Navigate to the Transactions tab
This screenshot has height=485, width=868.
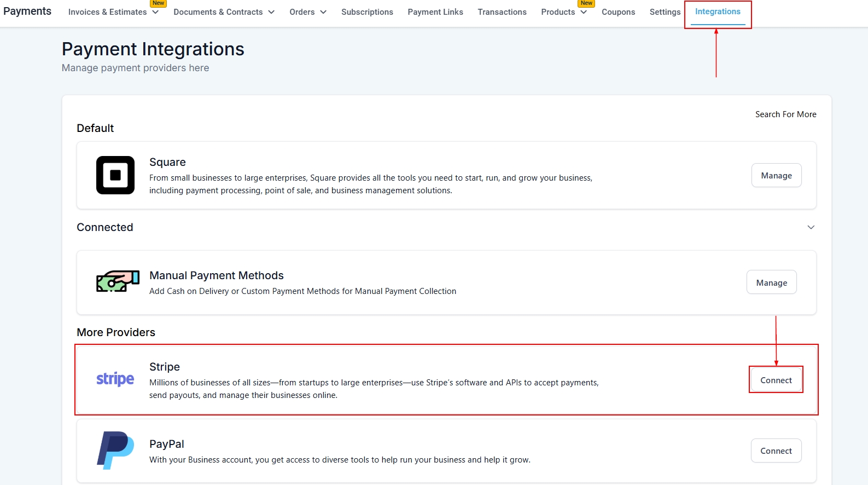(502, 12)
